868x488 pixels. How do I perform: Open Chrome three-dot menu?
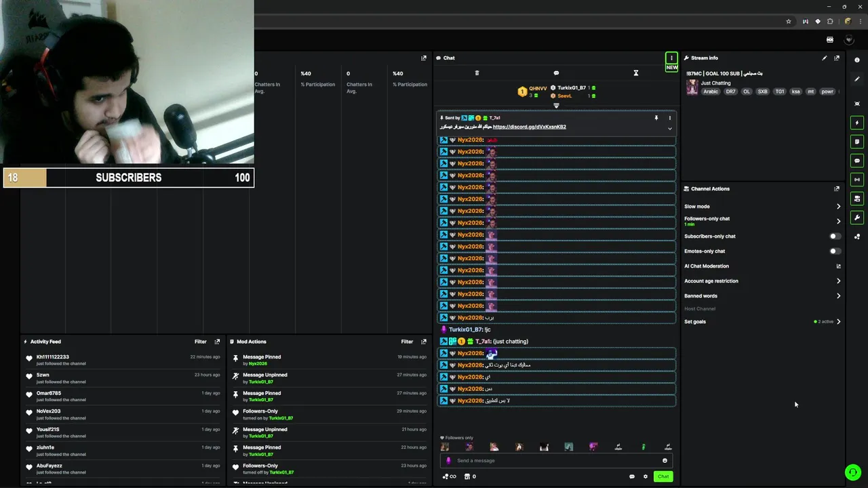click(x=860, y=22)
